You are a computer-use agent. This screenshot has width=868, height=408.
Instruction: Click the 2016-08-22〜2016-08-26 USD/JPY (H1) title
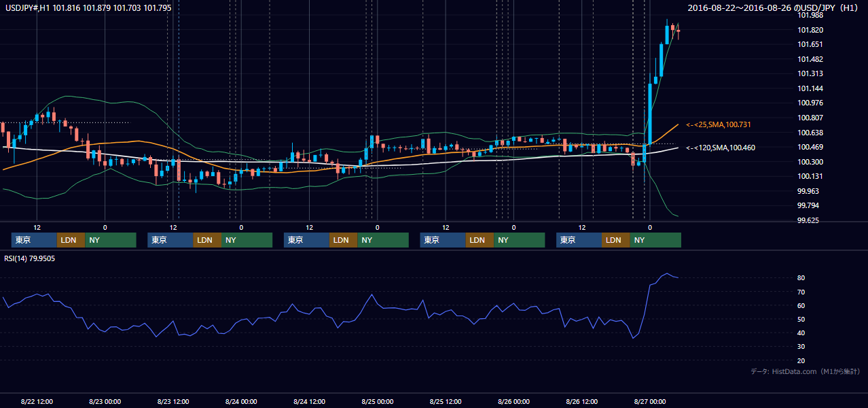click(x=774, y=7)
